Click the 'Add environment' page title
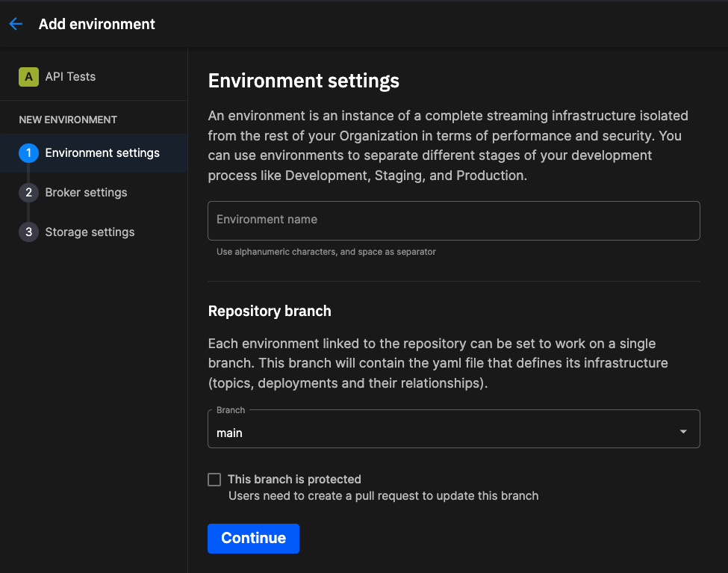Screen dimensions: 728x573 (x=97, y=24)
